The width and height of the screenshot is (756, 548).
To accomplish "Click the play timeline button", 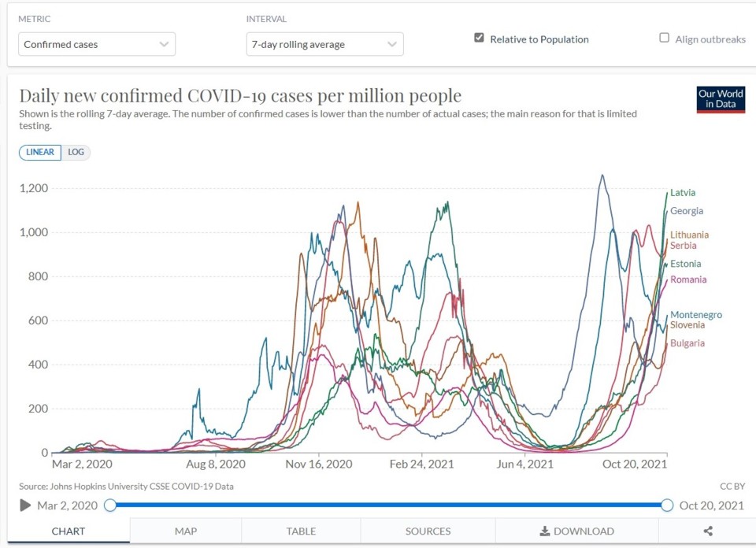I will [25, 505].
